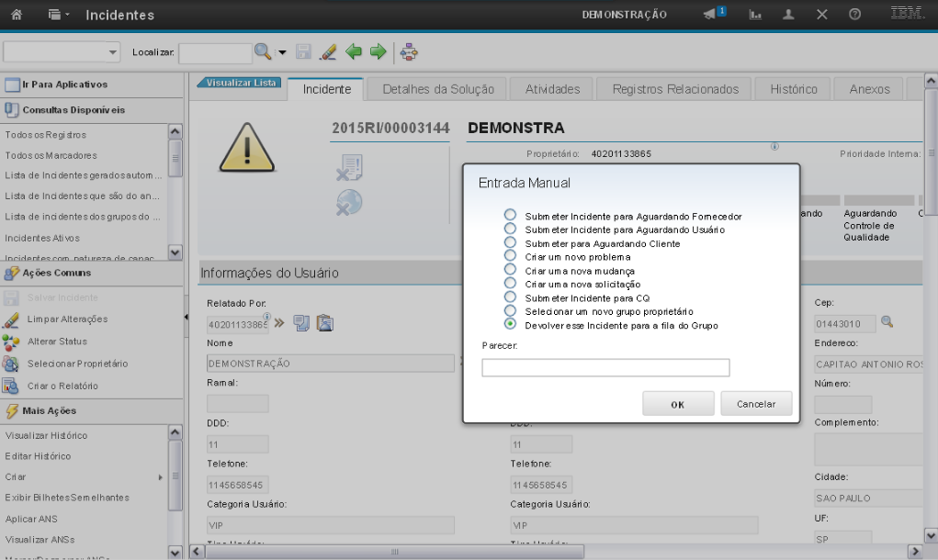Open the bulletin board megaphone icon
Image resolution: width=938 pixels, height=560 pixels.
click(x=712, y=15)
